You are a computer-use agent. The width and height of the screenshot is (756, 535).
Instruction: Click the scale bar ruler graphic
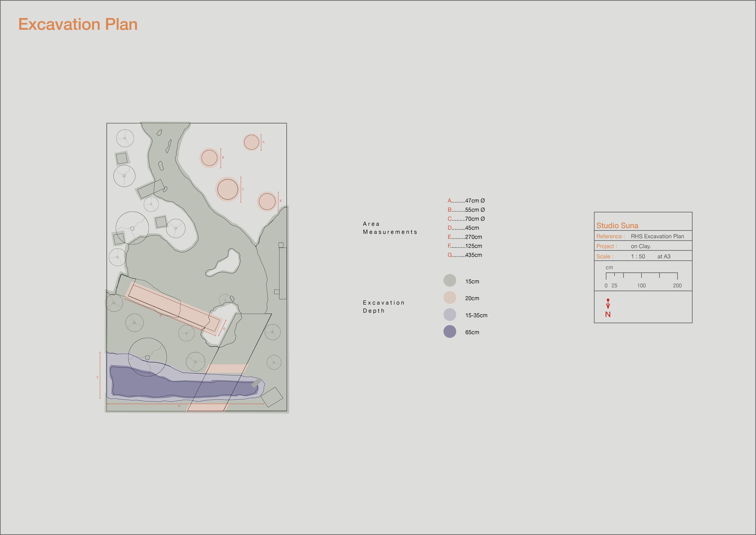click(641, 275)
